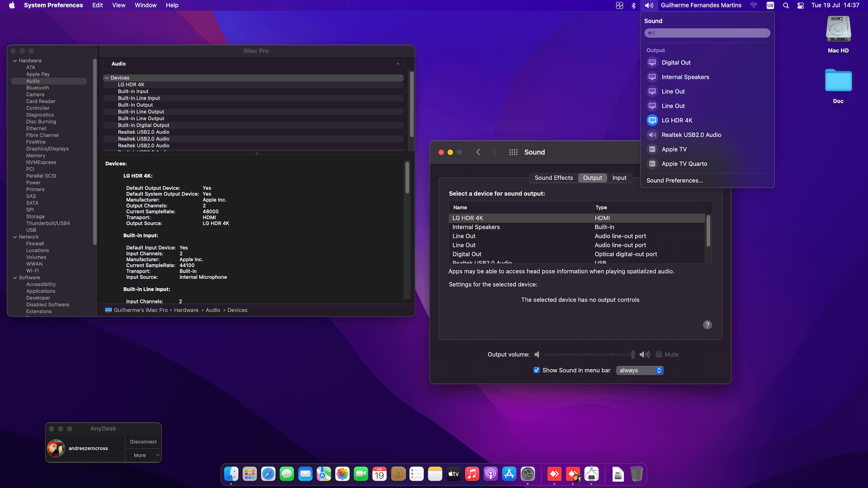Open the Window menu
The width and height of the screenshot is (868, 488).
click(x=146, y=5)
